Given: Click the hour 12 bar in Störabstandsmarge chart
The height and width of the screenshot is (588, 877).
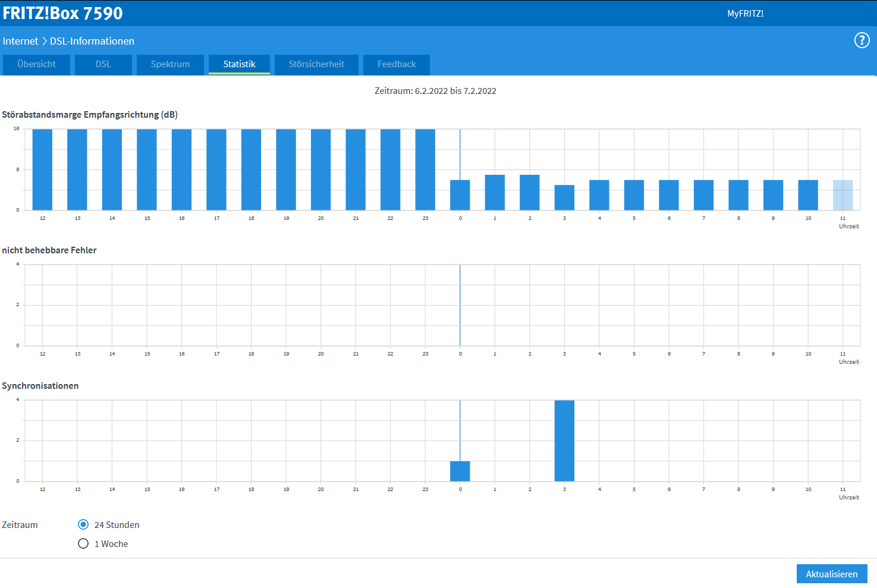Looking at the screenshot, I should pos(42,169).
